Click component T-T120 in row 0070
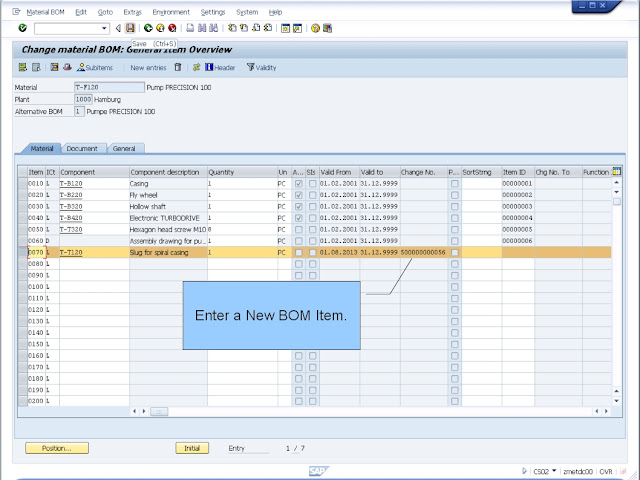The width and height of the screenshot is (640, 480). tap(71, 253)
